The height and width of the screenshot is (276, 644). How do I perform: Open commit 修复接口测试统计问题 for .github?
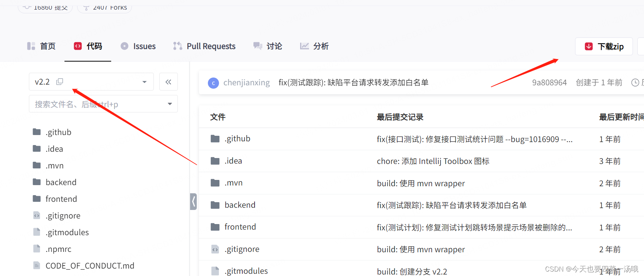[x=475, y=139]
